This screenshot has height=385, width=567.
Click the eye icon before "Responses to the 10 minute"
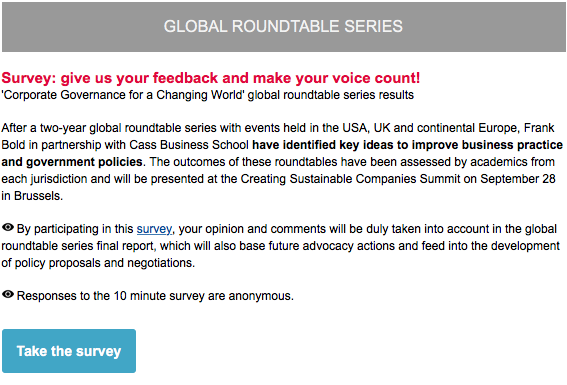(8, 294)
